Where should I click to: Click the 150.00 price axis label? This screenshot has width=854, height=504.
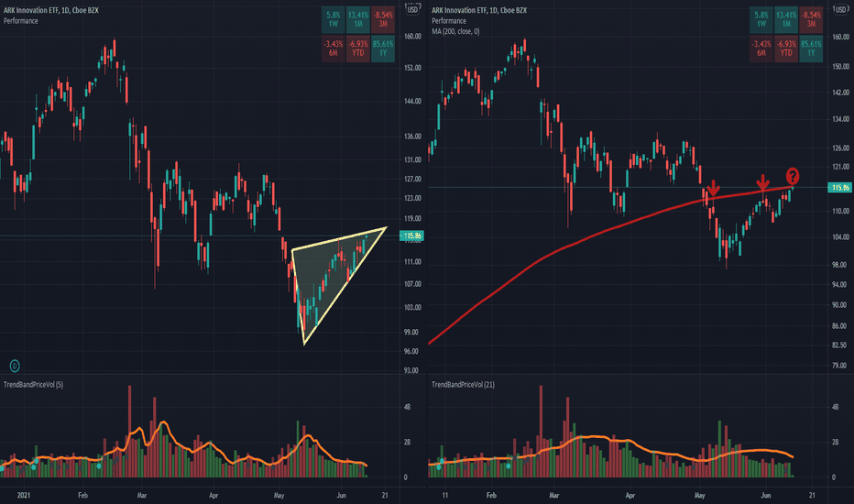click(x=840, y=67)
